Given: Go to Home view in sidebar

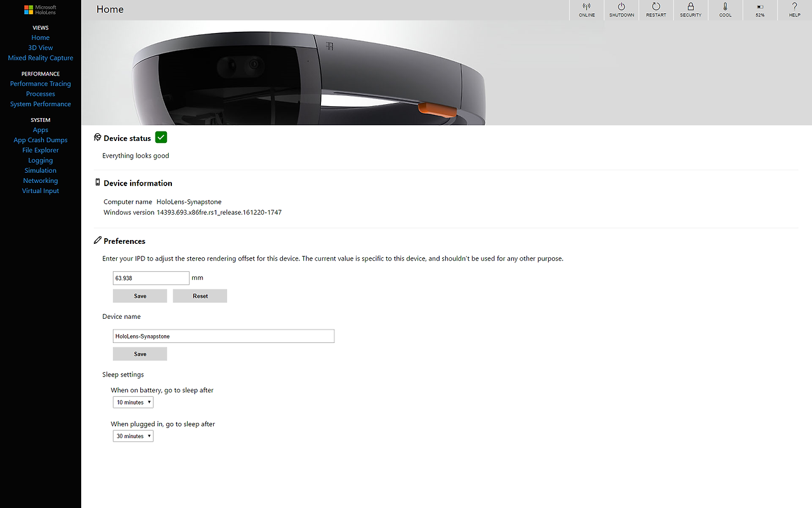Looking at the screenshot, I should pos(41,37).
